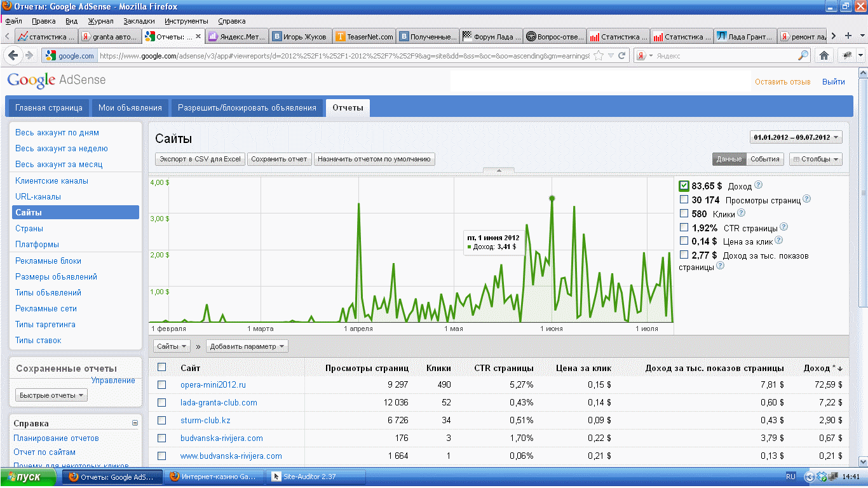Open a new tab with the plus icon
This screenshot has height=488, width=868.
point(848,36)
